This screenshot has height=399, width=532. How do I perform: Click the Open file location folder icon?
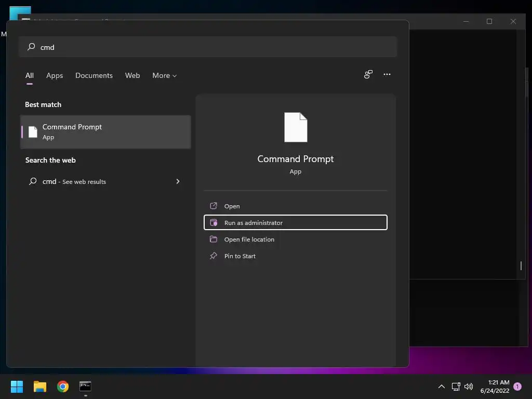tap(214, 239)
